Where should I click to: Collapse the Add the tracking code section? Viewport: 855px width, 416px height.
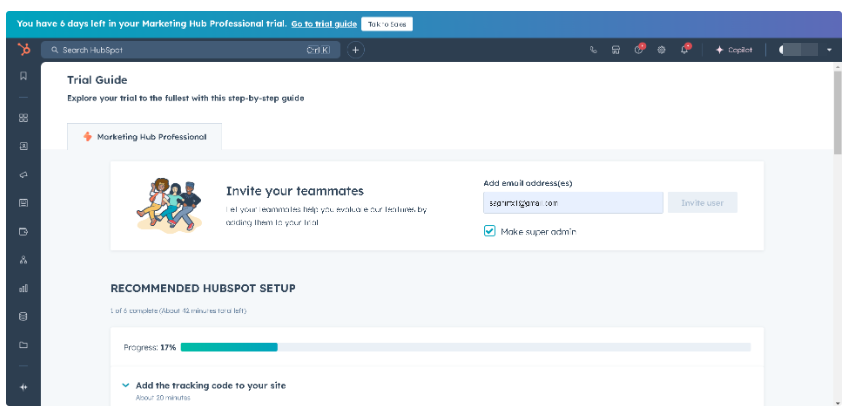(x=125, y=385)
